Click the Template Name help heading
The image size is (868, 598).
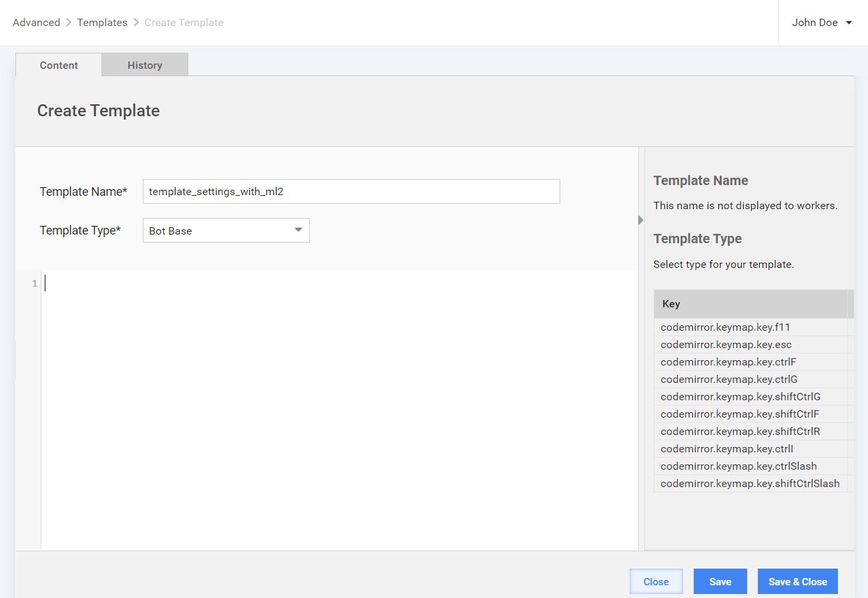[700, 180]
